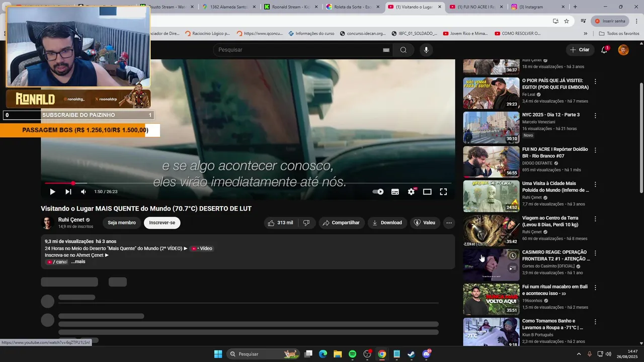Mute the video volume icon
644x362 pixels.
[x=84, y=192]
